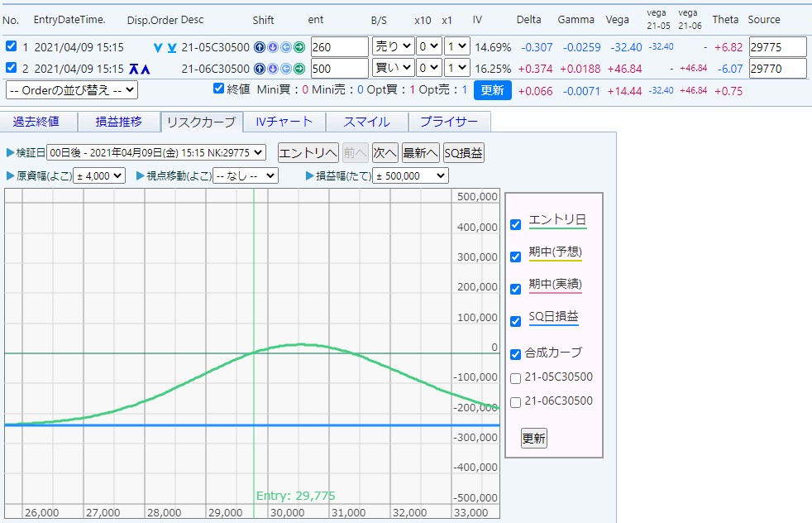Image resolution: width=812 pixels, height=523 pixels.
Task: Toggle the 終値 checkbox
Action: [218, 89]
